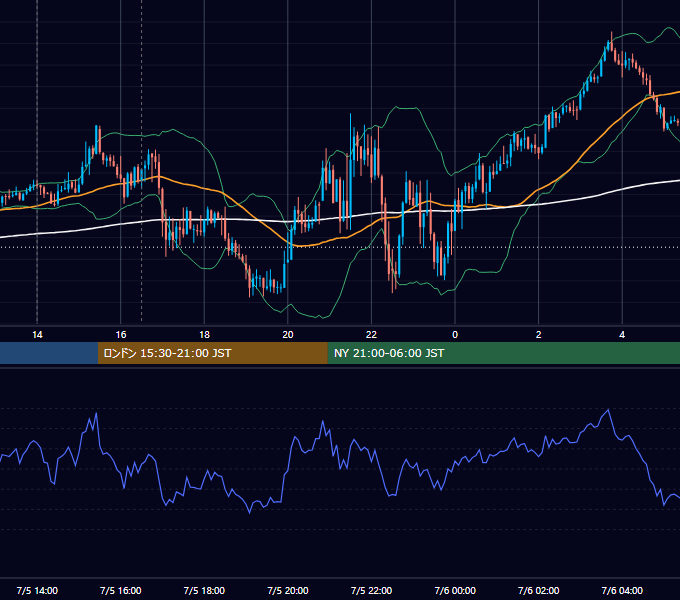Click the 7/6 02:00 label on the bottom axis
The height and width of the screenshot is (600, 680).
coord(539,590)
